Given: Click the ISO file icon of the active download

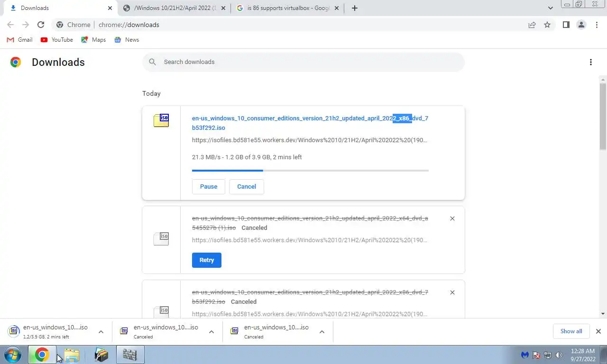Looking at the screenshot, I should click(x=161, y=120).
